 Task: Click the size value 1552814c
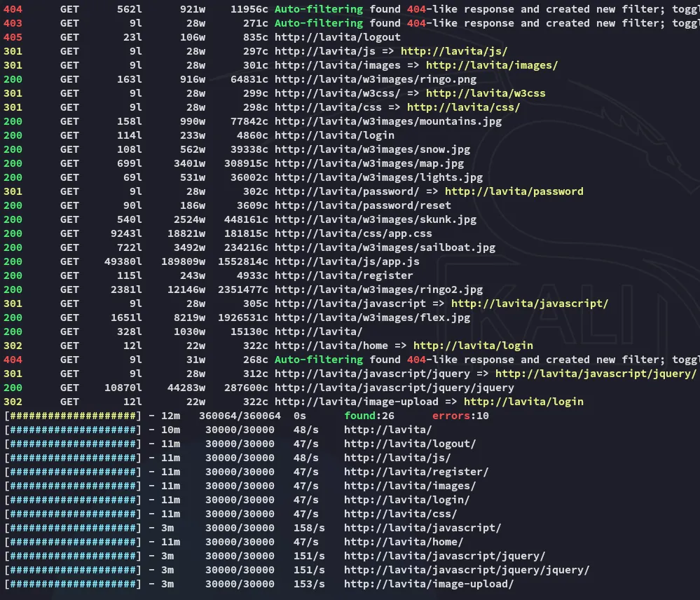coord(243,261)
